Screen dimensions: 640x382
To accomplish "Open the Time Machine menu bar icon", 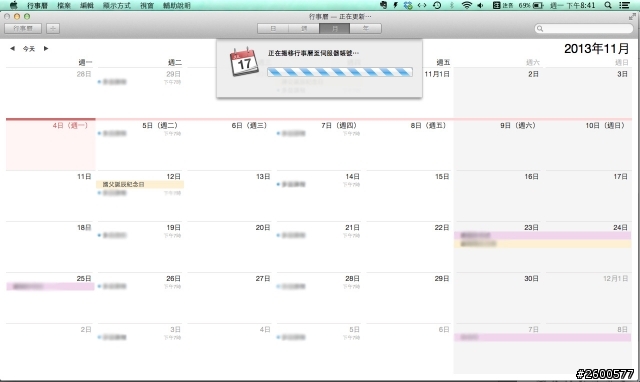I will pyautogui.click(x=437, y=5).
